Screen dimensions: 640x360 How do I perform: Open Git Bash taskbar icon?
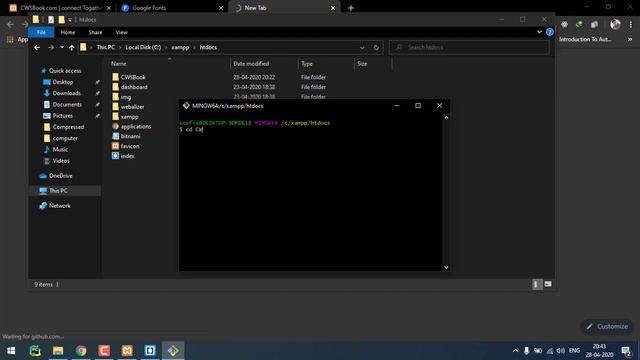[x=173, y=351]
